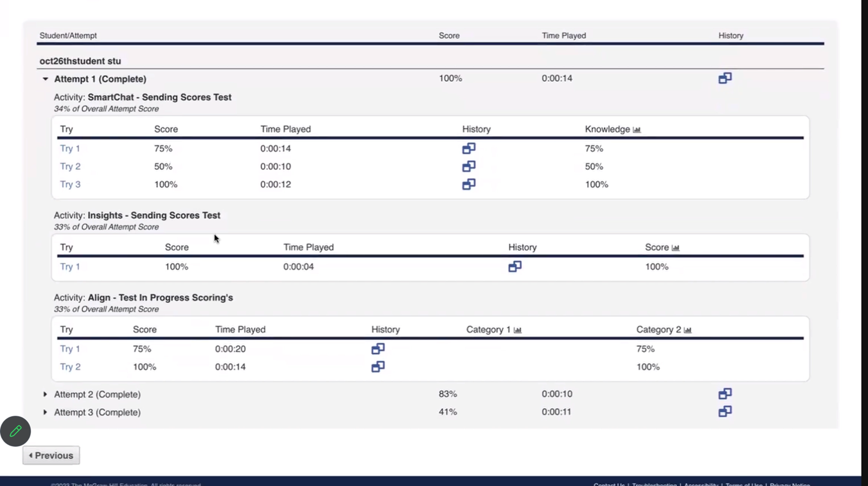Click SmartChat Try 3 time 0:00:12
The height and width of the screenshot is (486, 868).
tap(275, 184)
